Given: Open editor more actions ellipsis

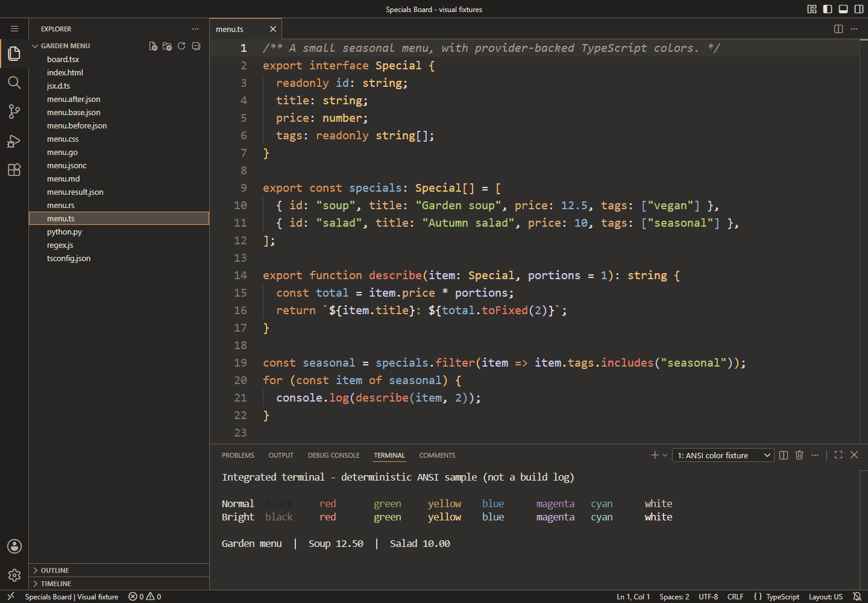Looking at the screenshot, I should coord(854,29).
